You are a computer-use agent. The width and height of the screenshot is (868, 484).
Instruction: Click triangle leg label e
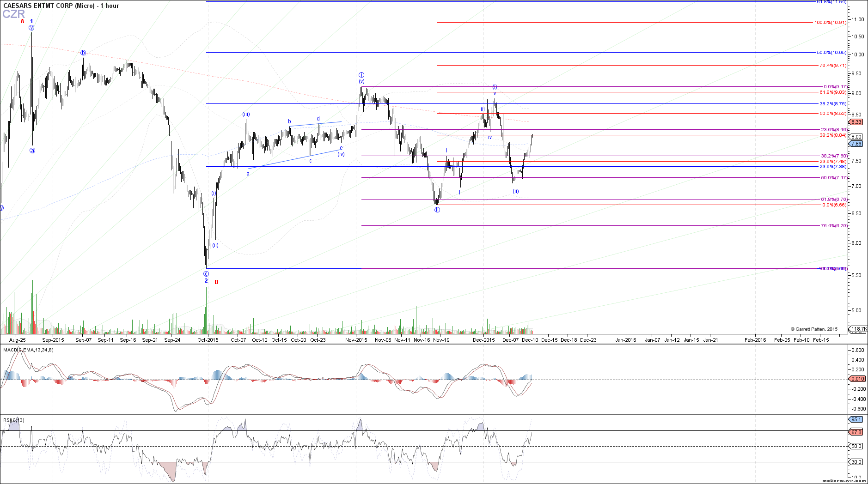coord(341,148)
